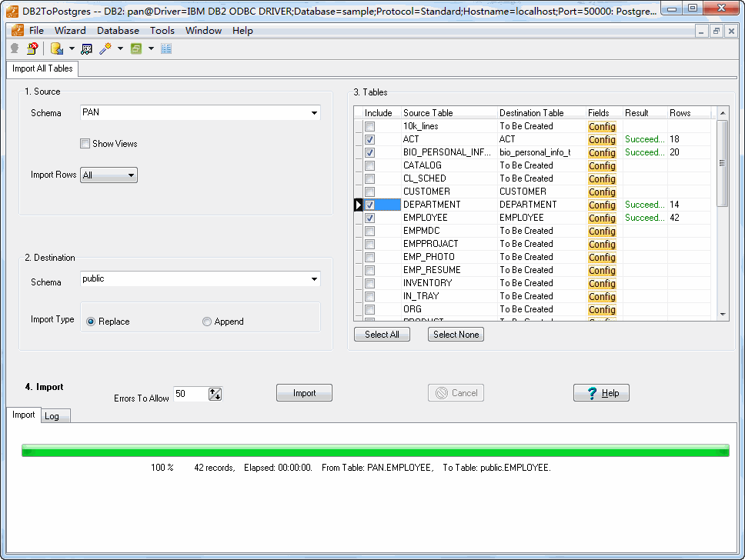Image resolution: width=745 pixels, height=560 pixels.
Task: Open Config for the ORG table
Action: 602,310
